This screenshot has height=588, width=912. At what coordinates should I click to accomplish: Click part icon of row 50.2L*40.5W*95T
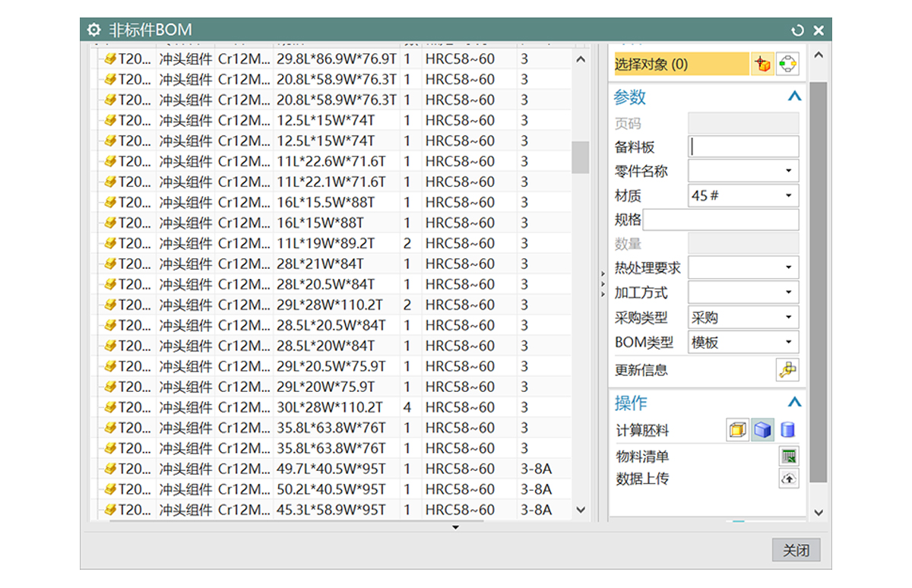110,489
